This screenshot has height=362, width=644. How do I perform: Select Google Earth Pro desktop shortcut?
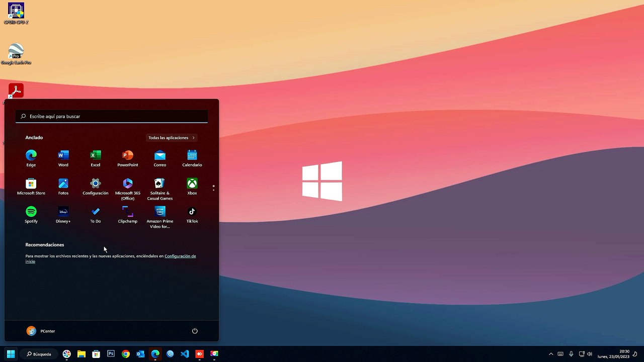tap(16, 54)
